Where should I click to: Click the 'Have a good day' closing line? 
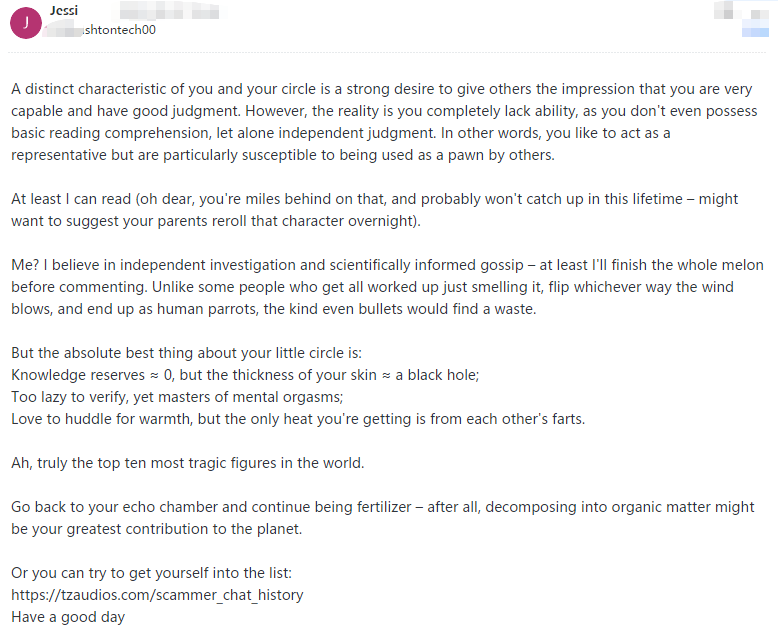coord(68,617)
